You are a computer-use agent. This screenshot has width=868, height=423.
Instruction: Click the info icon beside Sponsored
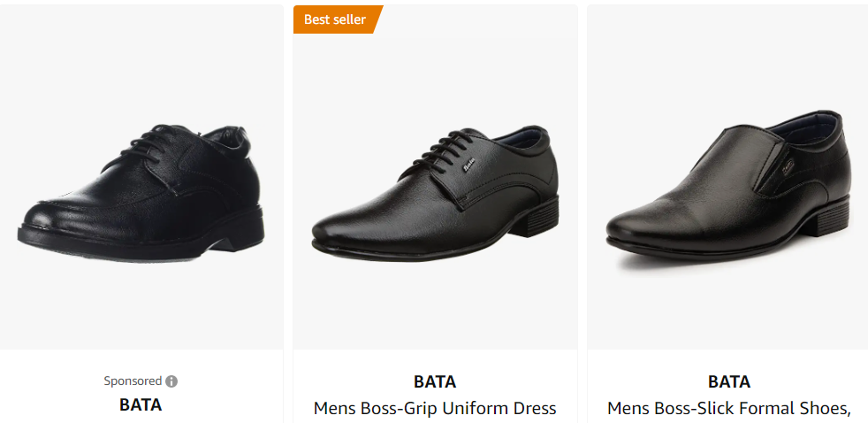(x=171, y=381)
